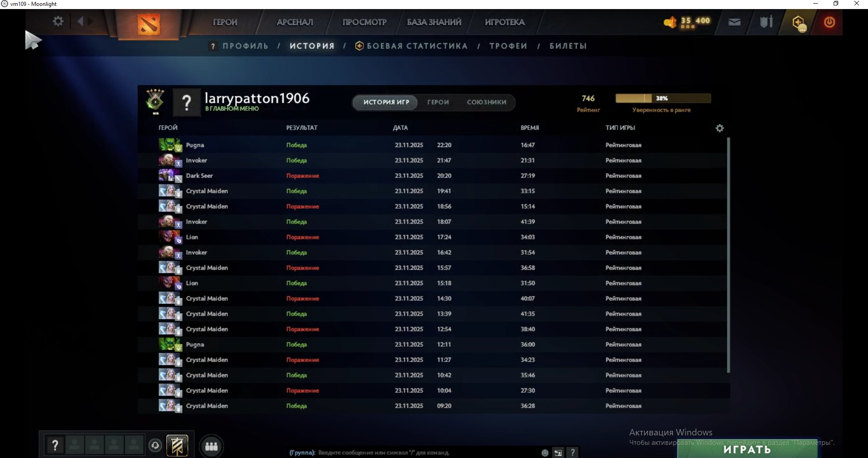Open the shards currency shop icon
The width and height of the screenshot is (868, 458).
670,22
